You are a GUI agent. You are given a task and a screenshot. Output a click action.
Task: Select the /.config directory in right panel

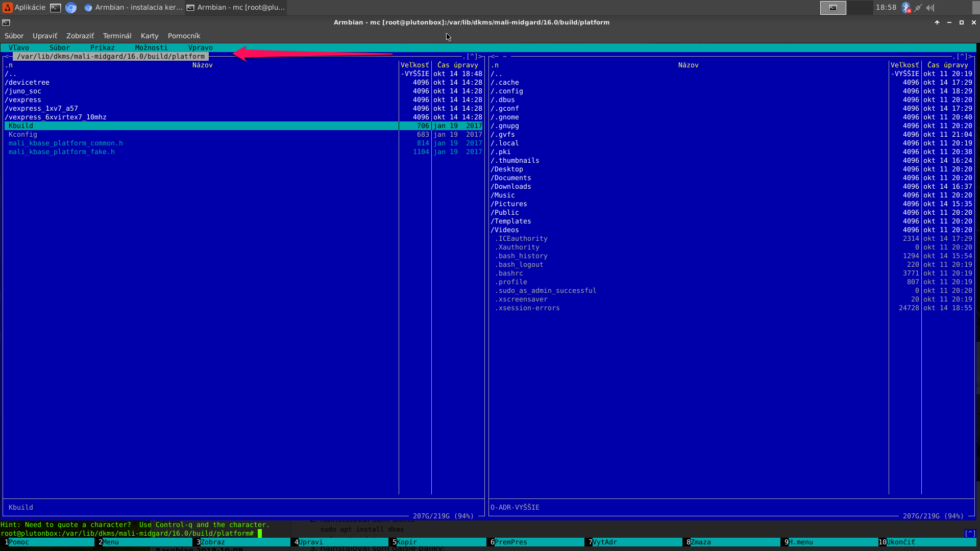[x=731, y=91]
